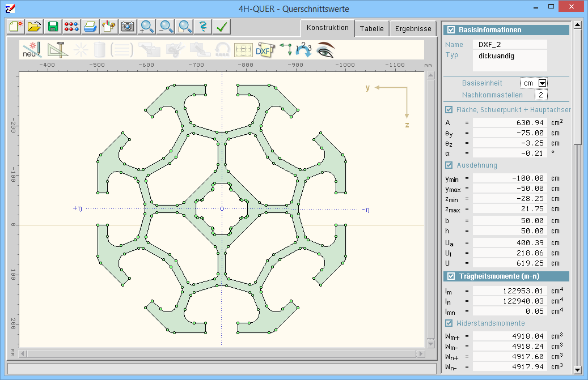Take a snapshot with the camera icon
Viewport: 588px width, 380px height.
click(x=128, y=27)
